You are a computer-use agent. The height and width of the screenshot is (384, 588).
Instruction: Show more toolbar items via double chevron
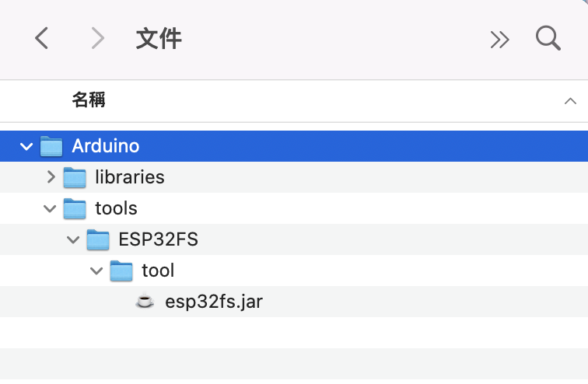pos(500,40)
